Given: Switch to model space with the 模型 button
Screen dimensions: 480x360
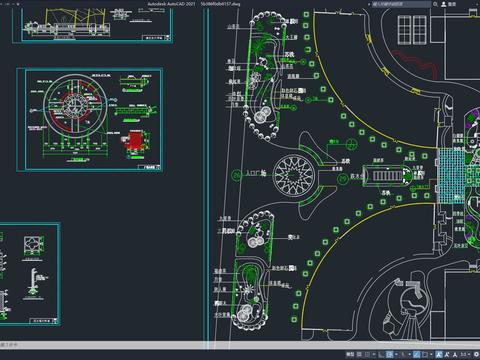Looking at the screenshot, I should [350, 354].
